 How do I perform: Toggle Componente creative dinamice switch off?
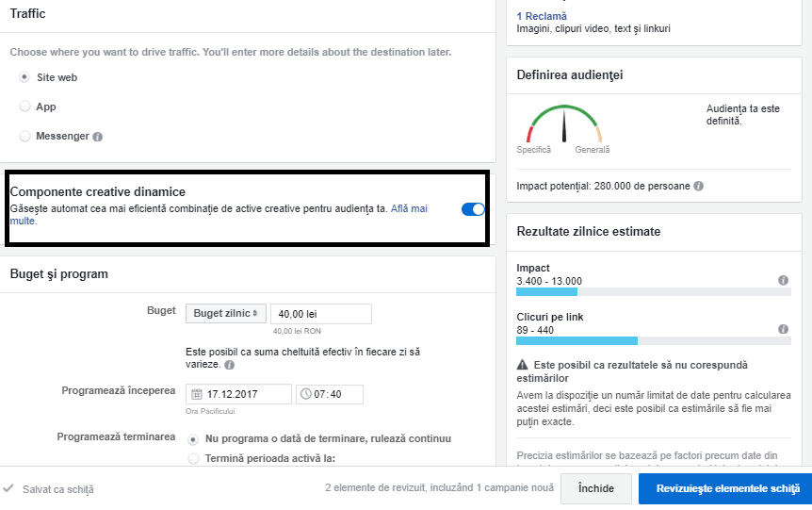click(x=473, y=209)
